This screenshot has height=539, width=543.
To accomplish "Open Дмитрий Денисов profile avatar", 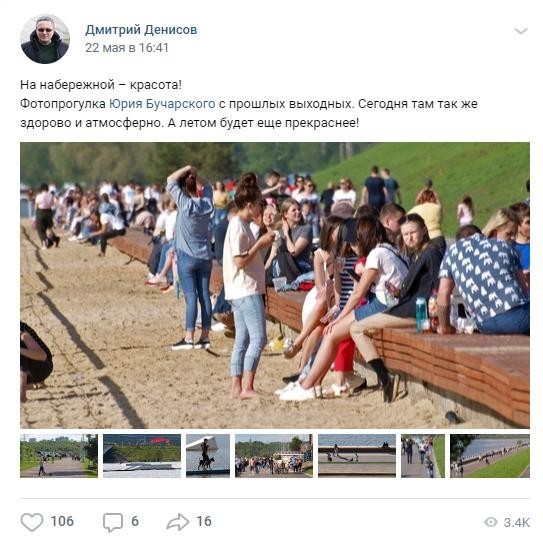I will (45, 39).
